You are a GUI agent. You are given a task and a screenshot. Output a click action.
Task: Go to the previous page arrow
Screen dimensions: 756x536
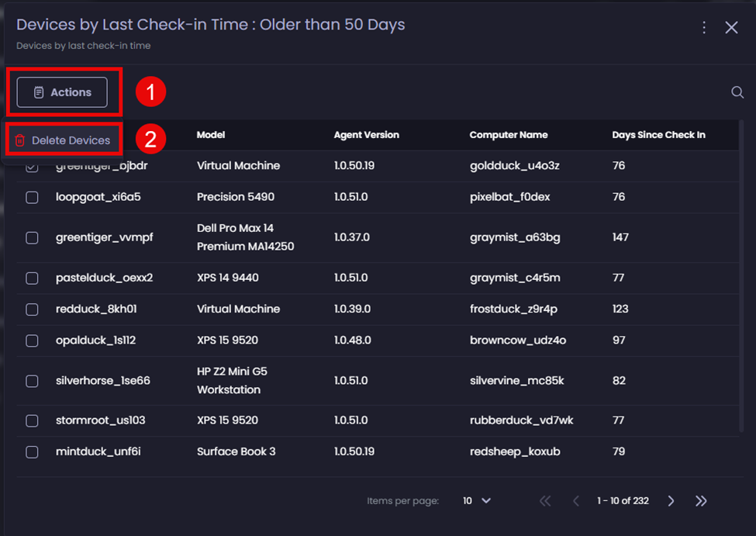pyautogui.click(x=575, y=501)
